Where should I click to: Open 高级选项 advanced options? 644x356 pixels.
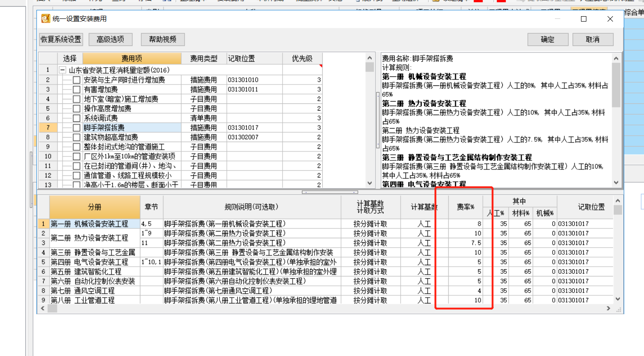pyautogui.click(x=110, y=40)
